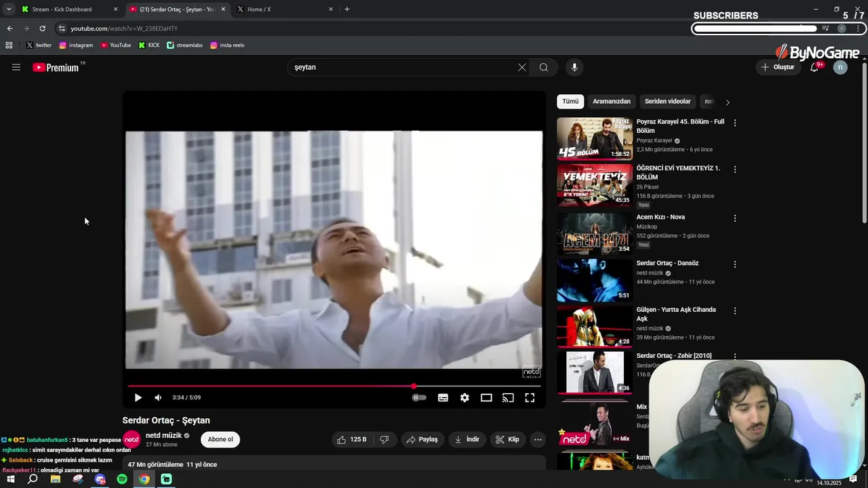
Task: Show more filter chips with right arrow
Action: click(728, 102)
